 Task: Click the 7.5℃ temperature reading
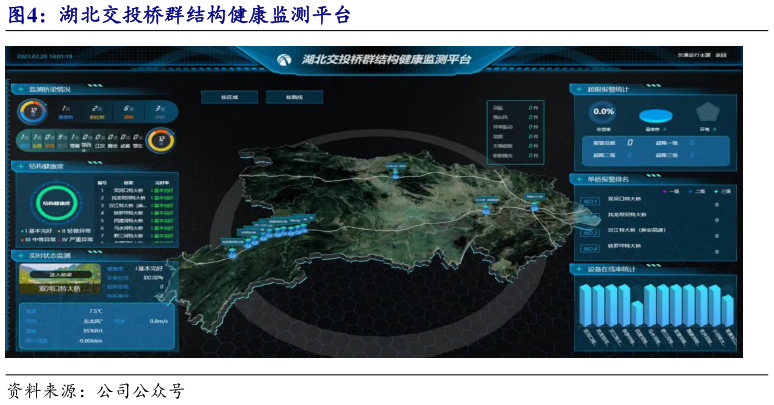(x=96, y=312)
